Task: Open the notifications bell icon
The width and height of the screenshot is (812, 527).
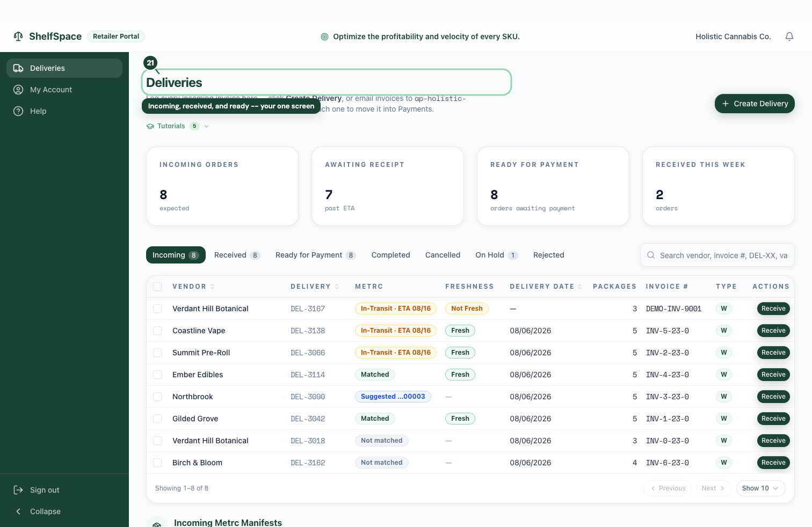Action: (789, 36)
